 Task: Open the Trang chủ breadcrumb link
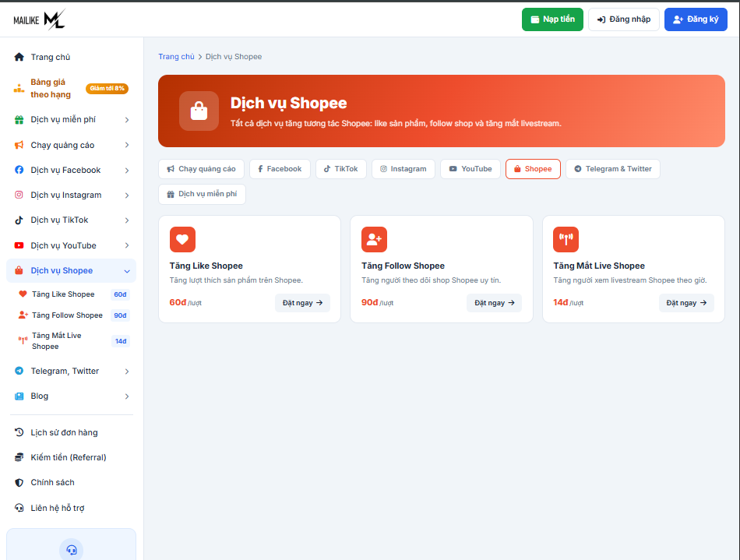tap(176, 57)
